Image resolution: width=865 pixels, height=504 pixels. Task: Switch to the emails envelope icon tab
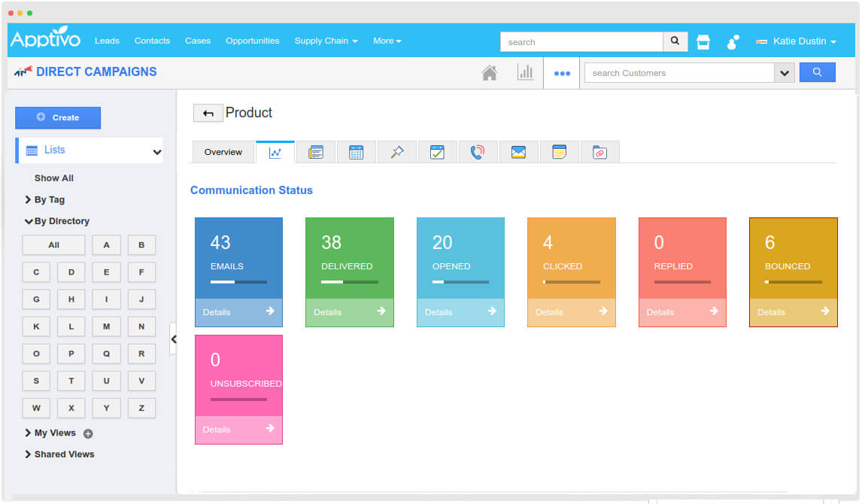(518, 152)
